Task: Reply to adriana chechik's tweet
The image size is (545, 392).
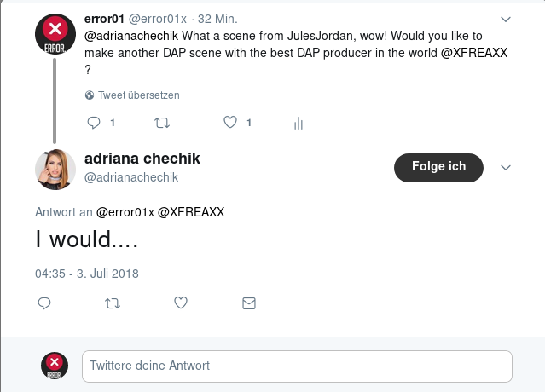Action: click(44, 303)
